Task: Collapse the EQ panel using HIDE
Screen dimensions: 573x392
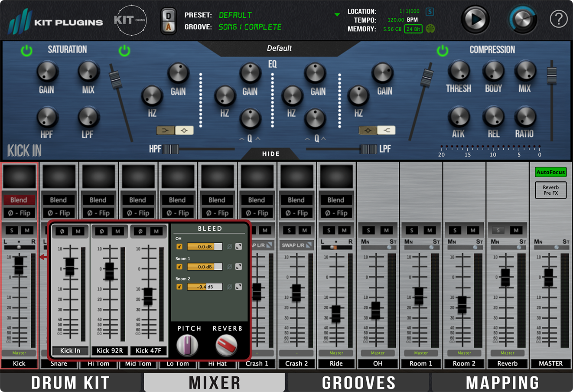Action: coord(270,154)
